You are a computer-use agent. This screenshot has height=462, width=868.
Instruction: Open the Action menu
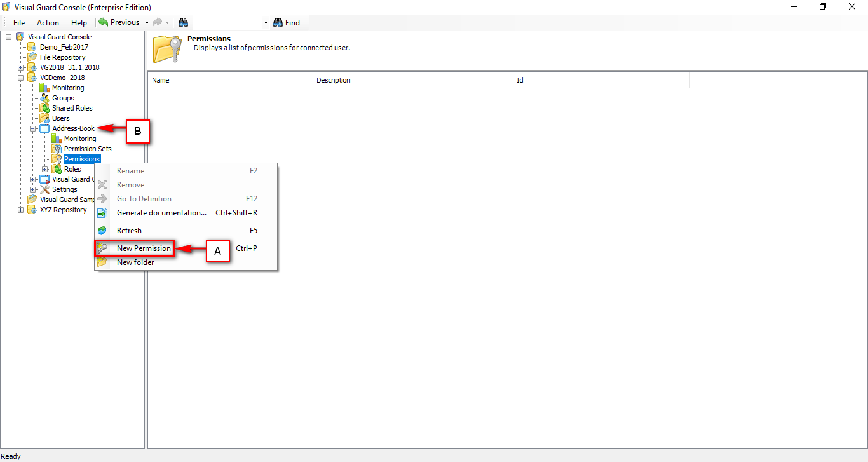coord(47,22)
